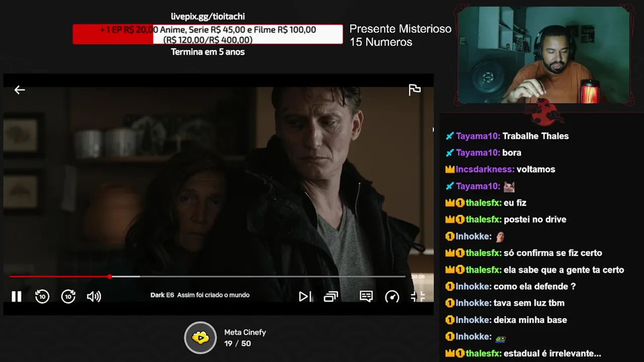Jump to the next episode
The width and height of the screenshot is (644, 362).
point(305,297)
